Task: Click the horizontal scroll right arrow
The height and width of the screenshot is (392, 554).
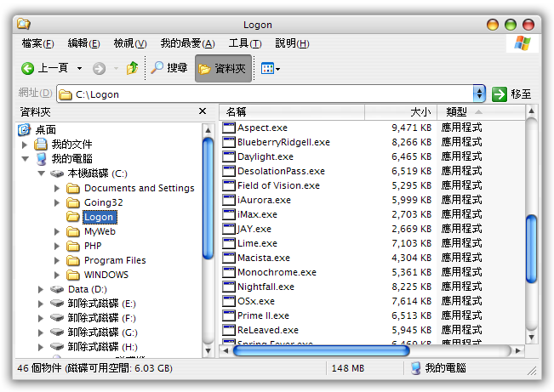Action: coord(518,350)
